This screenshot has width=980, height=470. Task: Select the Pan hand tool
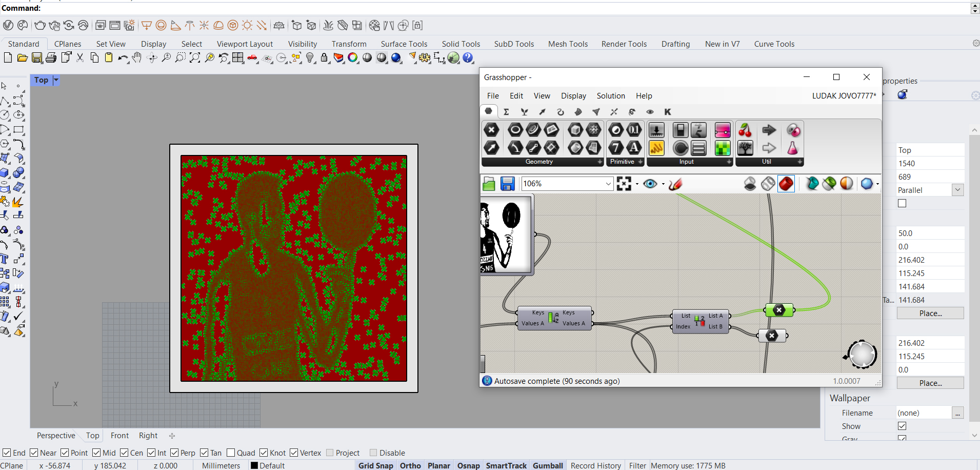tap(136, 58)
